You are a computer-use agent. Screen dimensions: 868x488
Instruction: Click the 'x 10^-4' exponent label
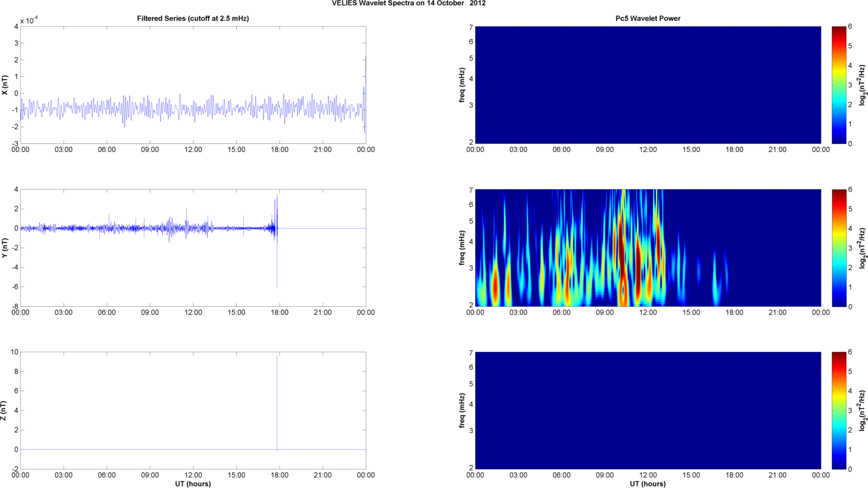point(29,21)
